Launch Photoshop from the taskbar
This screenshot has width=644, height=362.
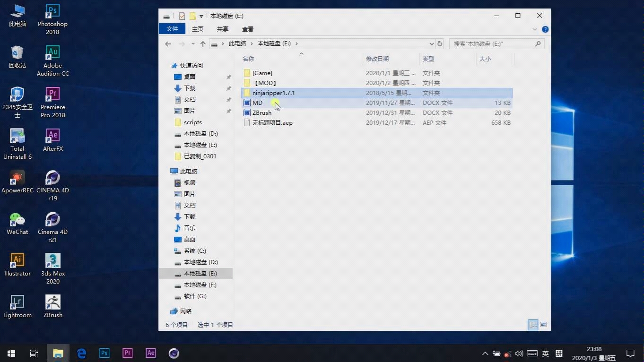pos(104,353)
